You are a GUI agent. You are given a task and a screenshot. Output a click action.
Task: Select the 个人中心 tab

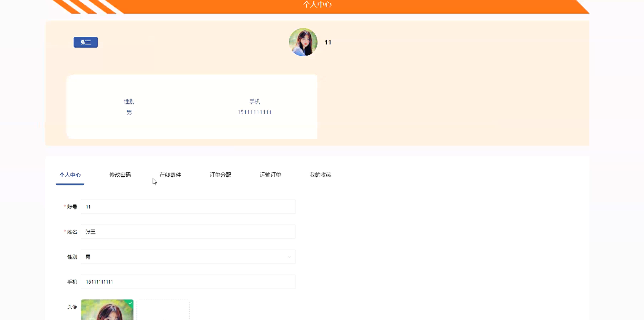(70, 175)
